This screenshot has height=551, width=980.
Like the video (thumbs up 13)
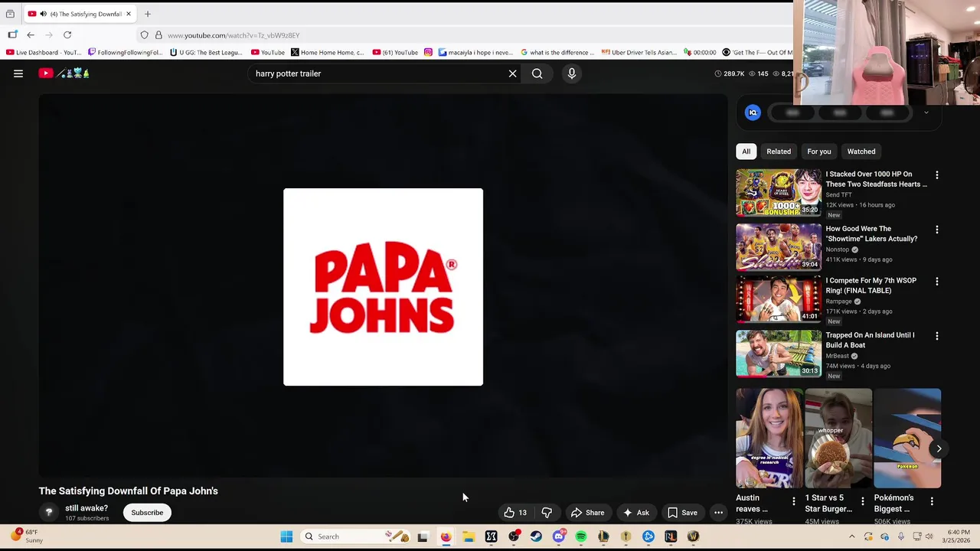point(515,513)
